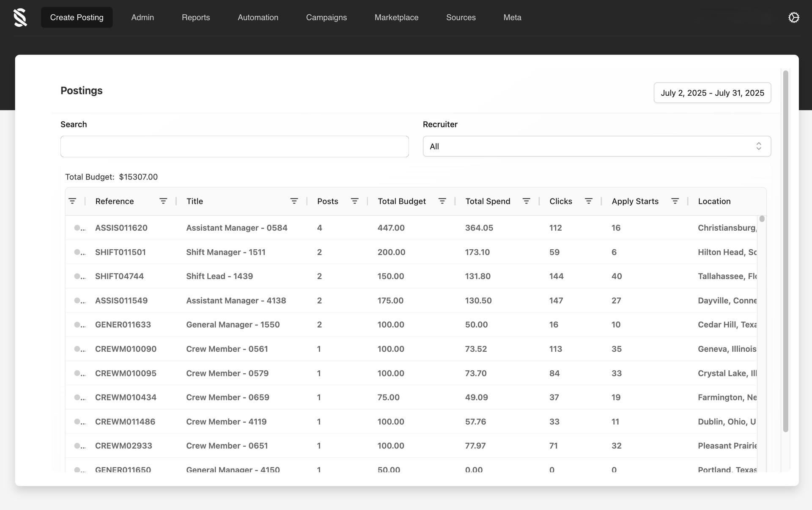Open the Marketplace nav link
The image size is (812, 510).
click(396, 17)
